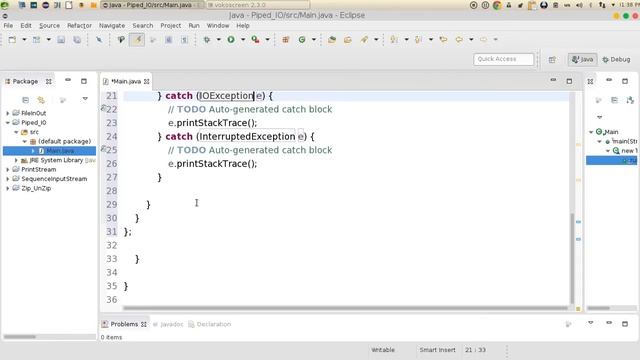The image size is (640, 360).
Task: Select the Package Explorer tab
Action: (25, 82)
